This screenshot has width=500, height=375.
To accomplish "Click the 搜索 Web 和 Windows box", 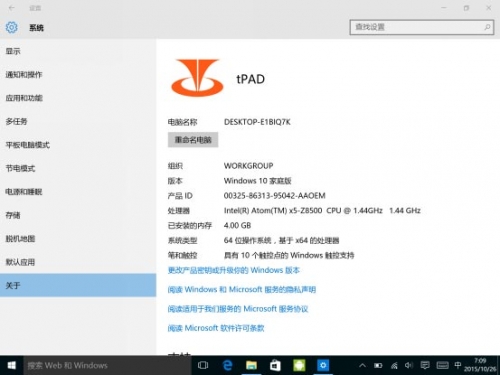I will [107, 365].
